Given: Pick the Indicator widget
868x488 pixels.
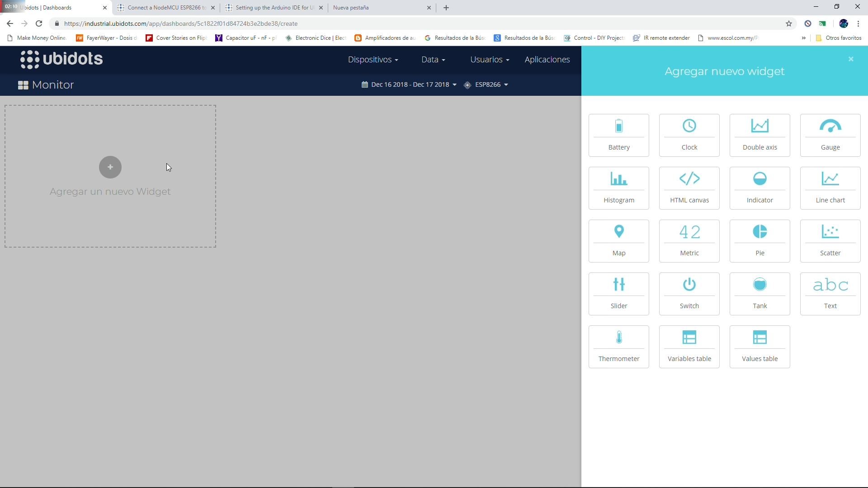Looking at the screenshot, I should (759, 188).
